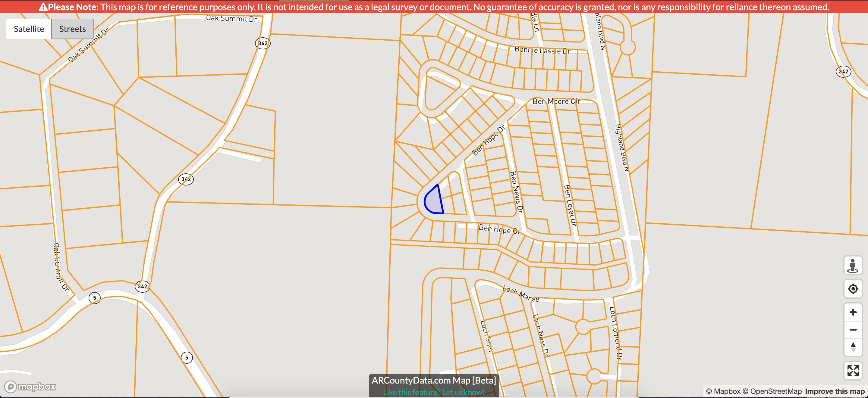
Task: Click the Highland Blvd N road label
Action: [x=622, y=148]
